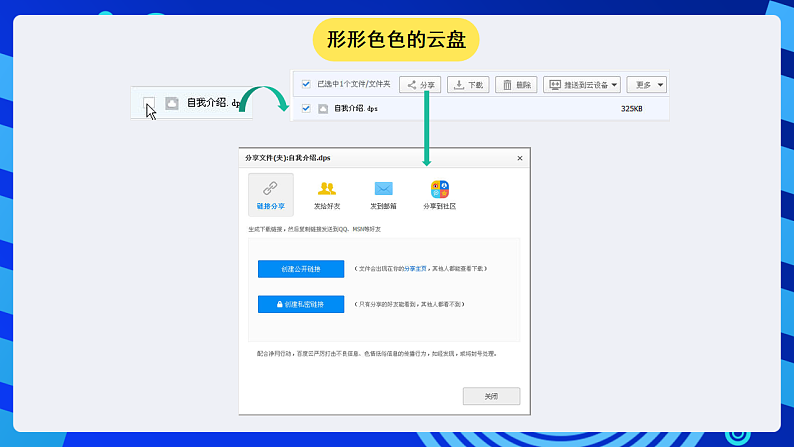Click the 自我介绍.dps file name in list
Screen dimensions: 794x447
(355, 108)
